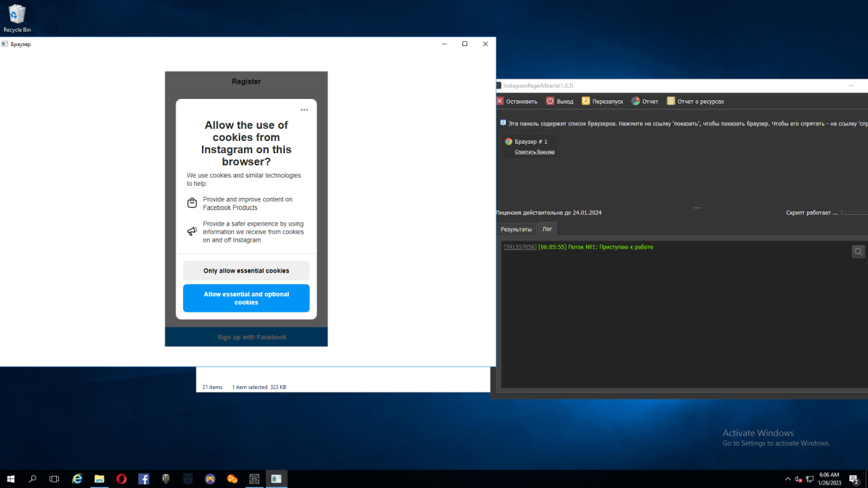The height and width of the screenshot is (488, 868).
Task: Launch Opera from the taskbar
Action: (x=121, y=479)
